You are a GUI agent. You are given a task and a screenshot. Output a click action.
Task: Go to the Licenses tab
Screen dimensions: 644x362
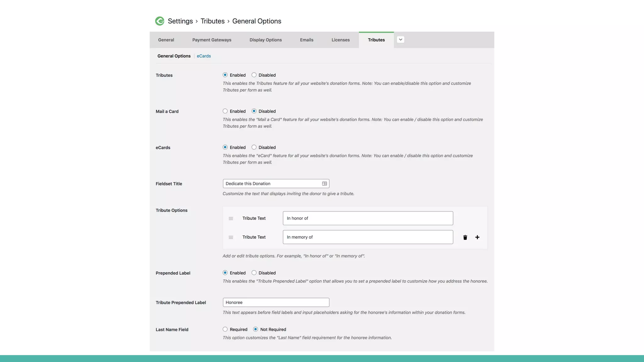[x=341, y=40]
